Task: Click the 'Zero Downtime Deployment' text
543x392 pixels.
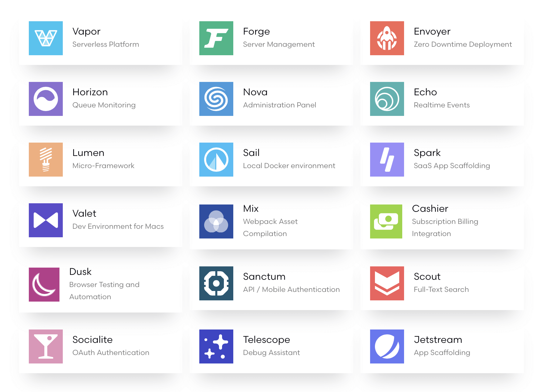Action: click(463, 44)
